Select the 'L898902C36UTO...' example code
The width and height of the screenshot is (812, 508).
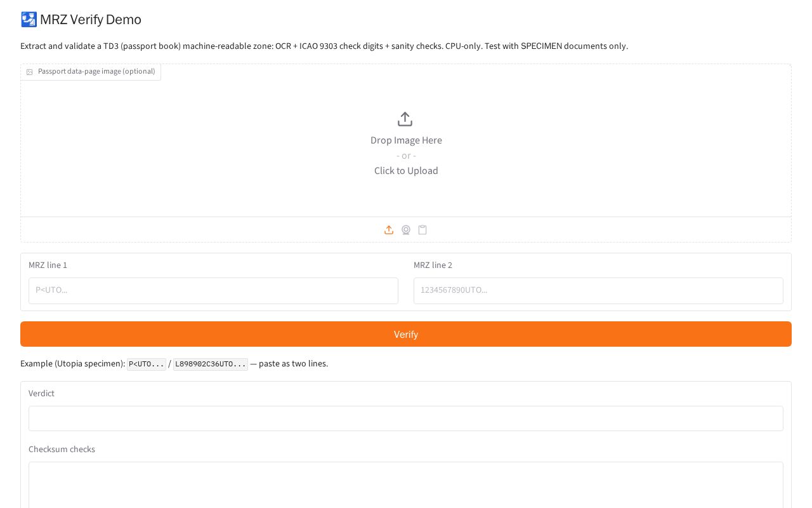tap(211, 364)
